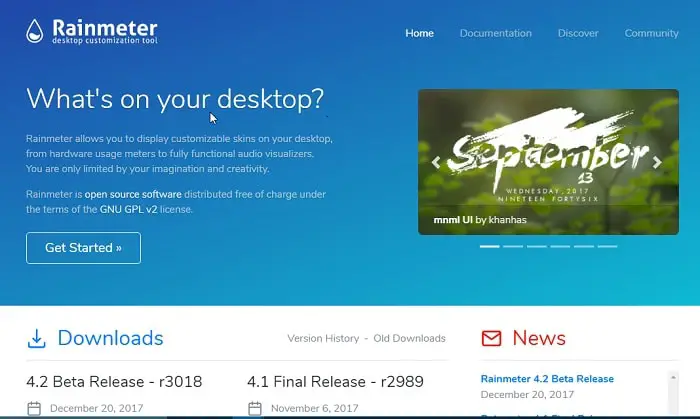
Task: Select the second carousel indicator dash
Action: [x=513, y=246]
